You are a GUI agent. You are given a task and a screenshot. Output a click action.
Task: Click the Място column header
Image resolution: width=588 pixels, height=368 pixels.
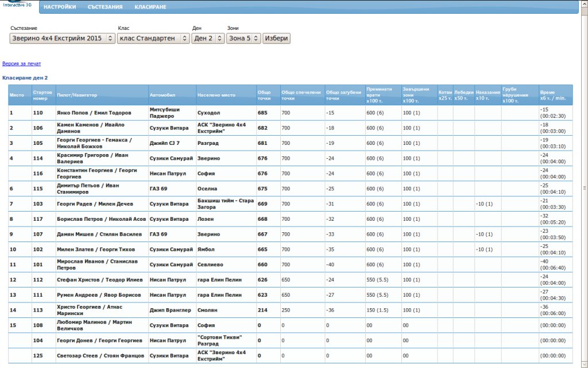pyautogui.click(x=17, y=95)
